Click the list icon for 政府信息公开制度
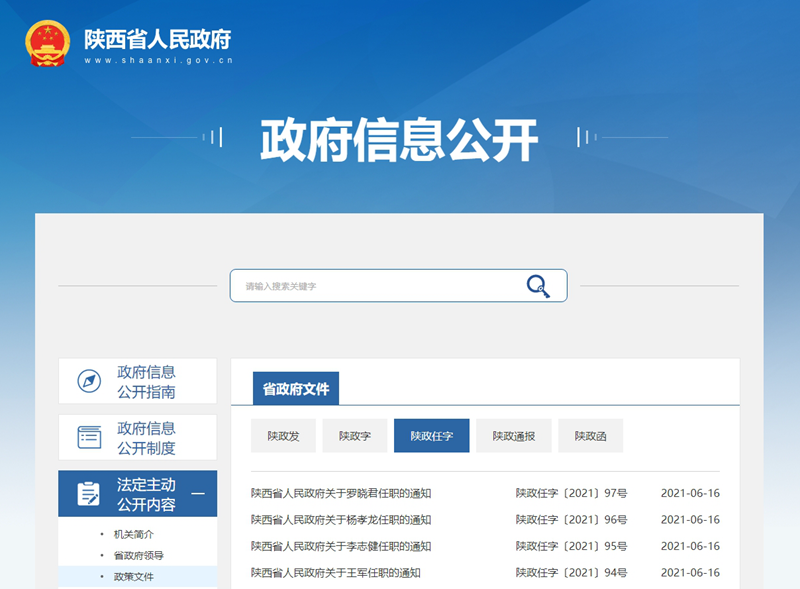 (x=89, y=437)
